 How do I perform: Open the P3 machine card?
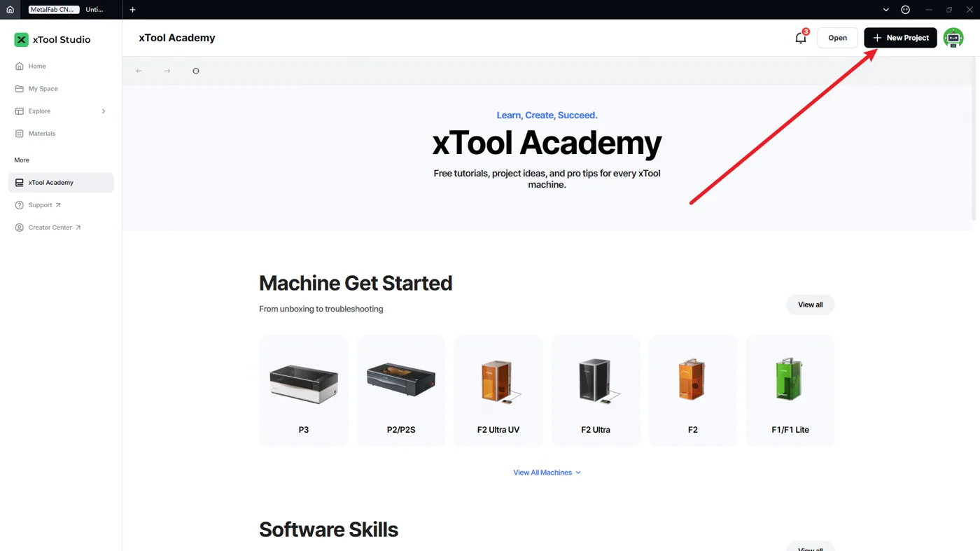(304, 391)
